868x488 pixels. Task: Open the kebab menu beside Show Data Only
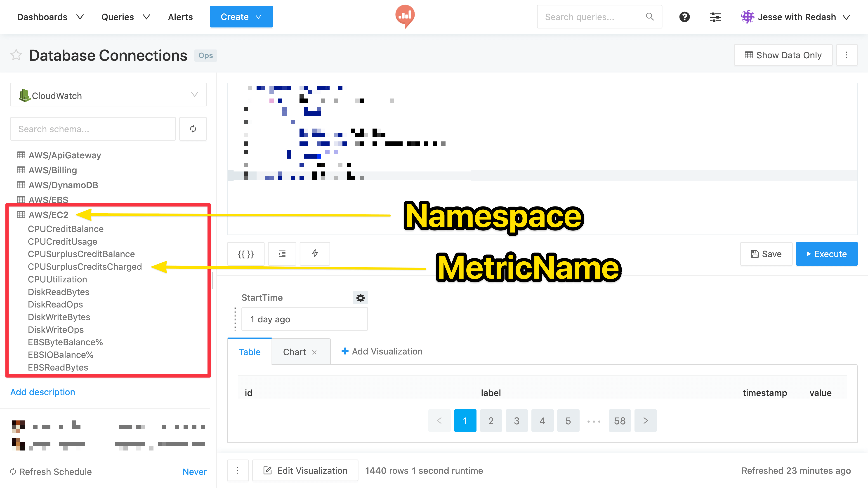coord(847,55)
